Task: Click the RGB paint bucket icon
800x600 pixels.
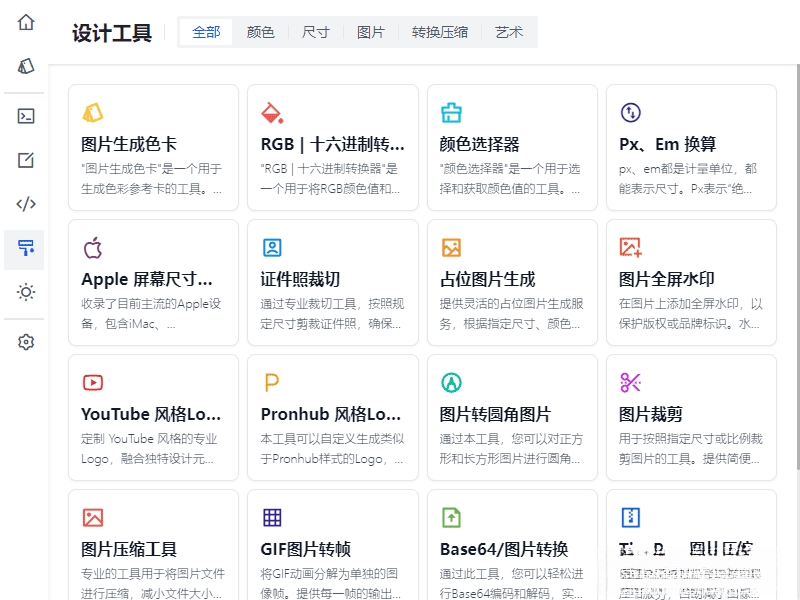Action: pyautogui.click(x=272, y=113)
